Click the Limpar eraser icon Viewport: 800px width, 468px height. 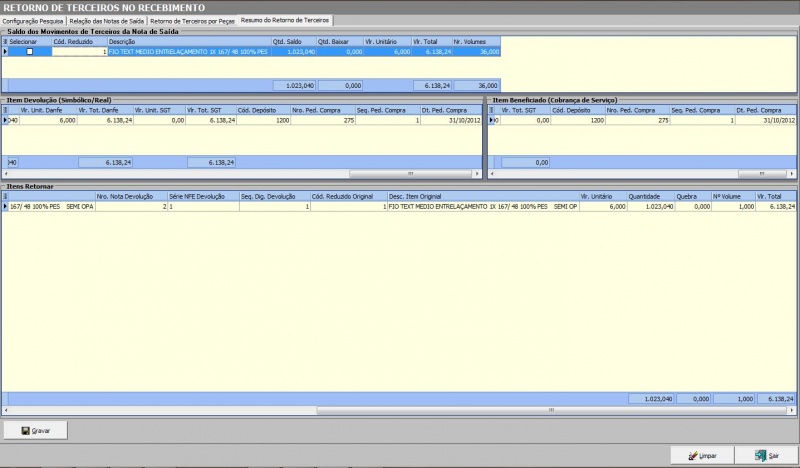pos(689,455)
